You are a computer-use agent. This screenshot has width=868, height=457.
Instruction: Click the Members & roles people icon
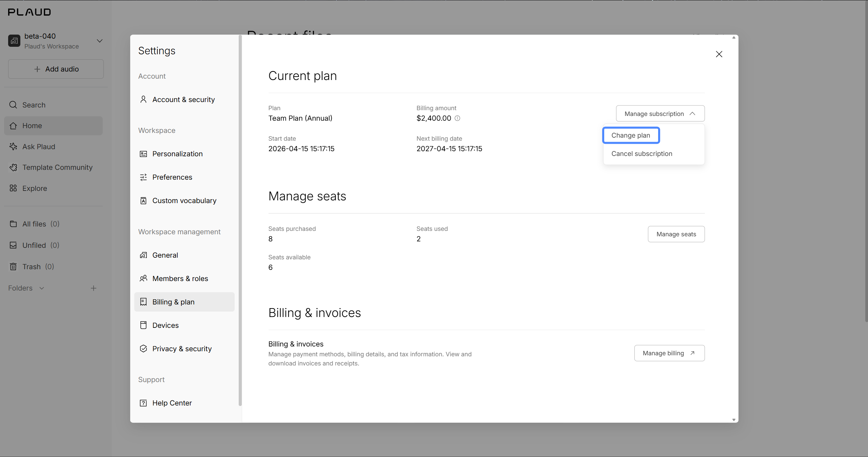(x=143, y=279)
